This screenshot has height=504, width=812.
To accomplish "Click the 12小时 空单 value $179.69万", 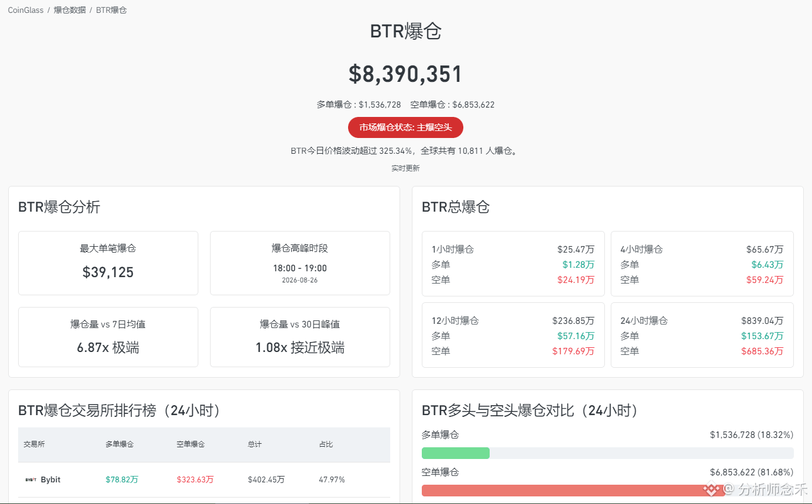I will pyautogui.click(x=573, y=351).
